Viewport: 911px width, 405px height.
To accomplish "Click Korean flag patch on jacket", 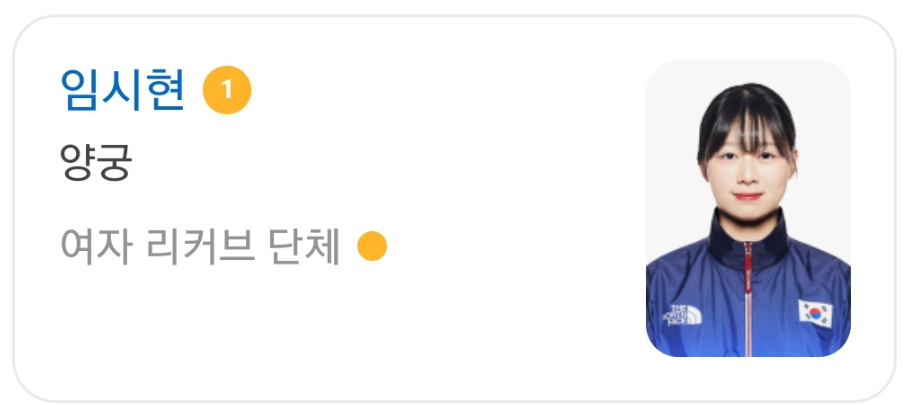I will 815,313.
